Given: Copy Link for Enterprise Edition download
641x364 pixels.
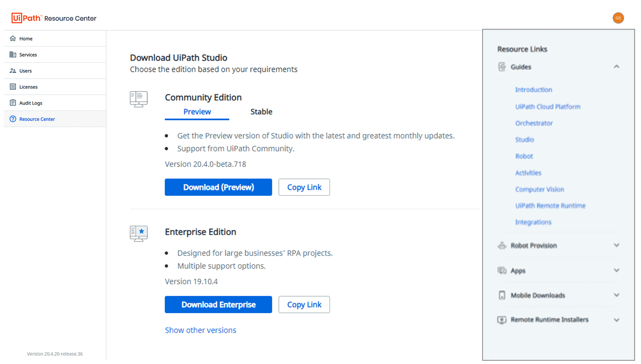Looking at the screenshot, I should [x=304, y=305].
